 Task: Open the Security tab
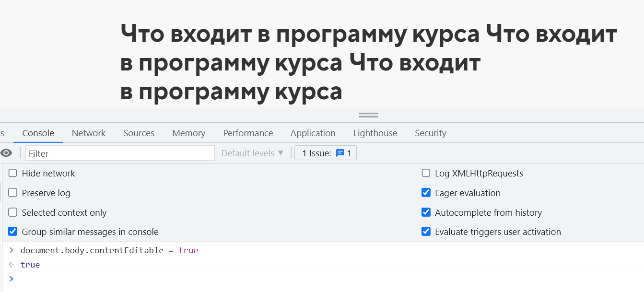coord(431,133)
